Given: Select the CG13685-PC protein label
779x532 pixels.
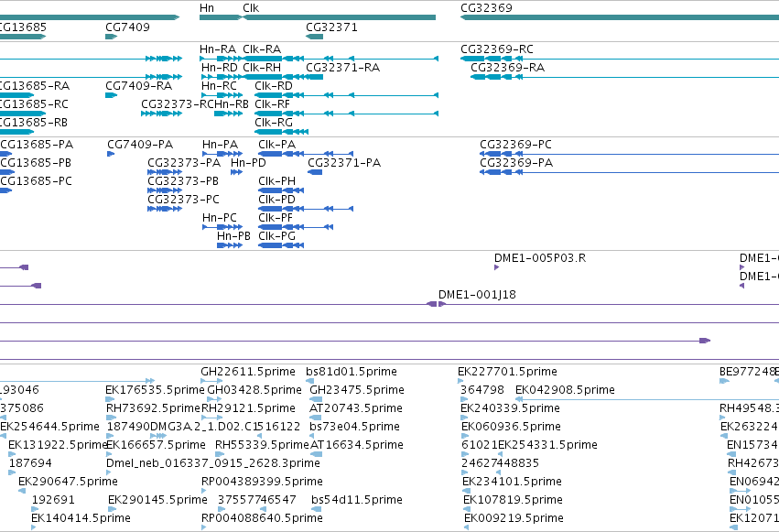Looking at the screenshot, I should coord(36,181).
